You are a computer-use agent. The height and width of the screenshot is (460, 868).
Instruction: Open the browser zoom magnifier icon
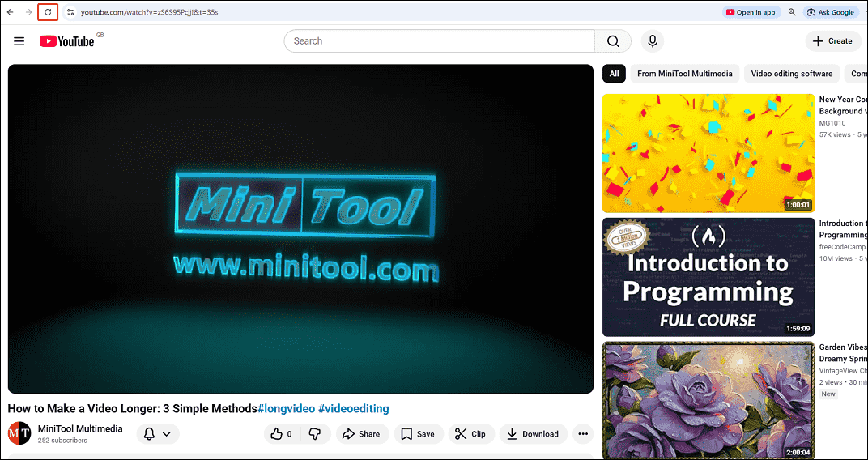tap(792, 12)
